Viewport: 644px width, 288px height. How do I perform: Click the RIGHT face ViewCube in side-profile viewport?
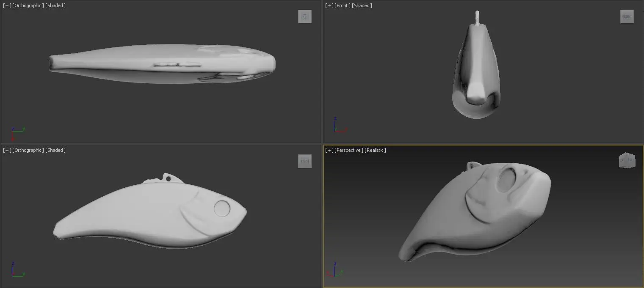click(x=304, y=161)
